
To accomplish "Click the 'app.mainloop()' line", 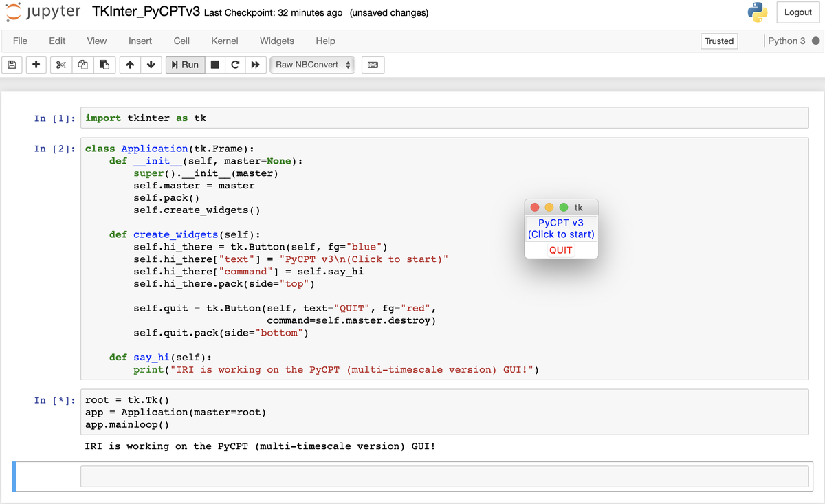I will point(127,424).
